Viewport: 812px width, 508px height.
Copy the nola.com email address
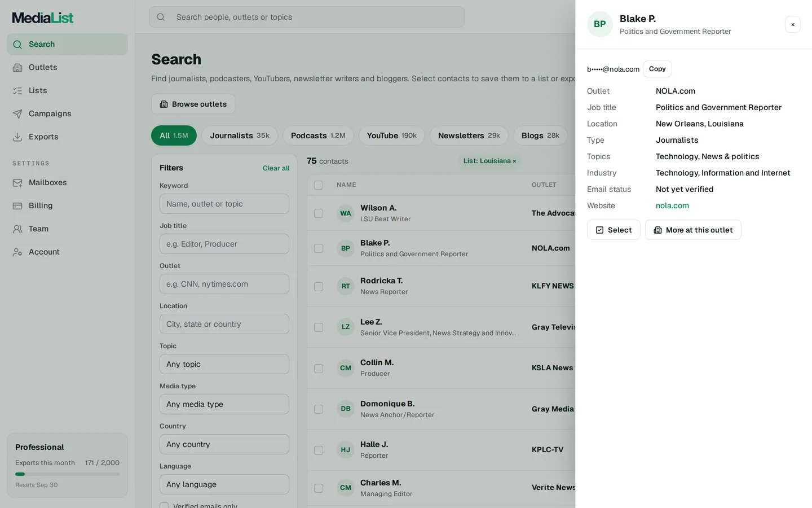(657, 69)
